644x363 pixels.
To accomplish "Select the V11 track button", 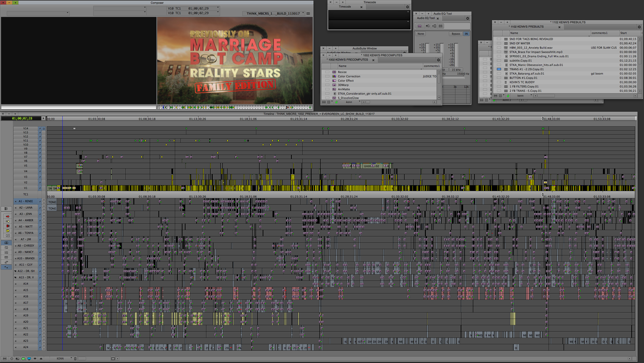I will (x=26, y=141).
